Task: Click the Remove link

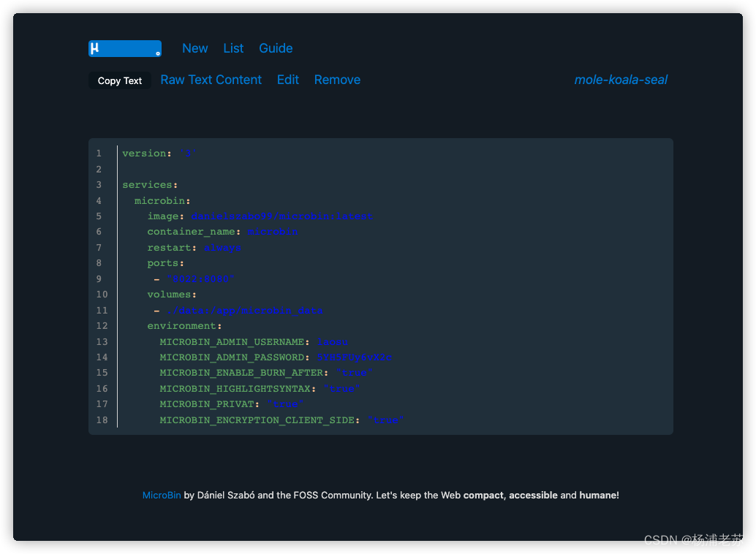Action: pos(337,80)
